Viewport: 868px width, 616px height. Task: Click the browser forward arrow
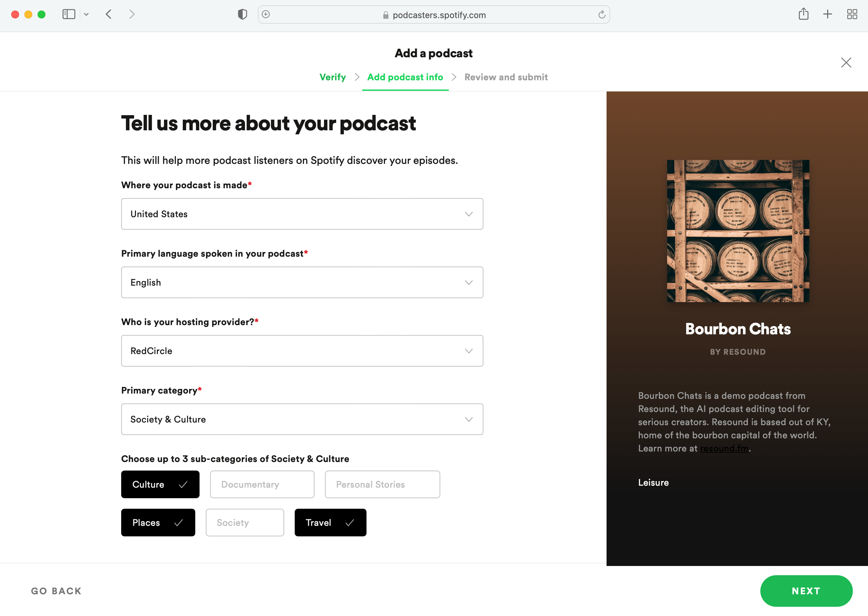point(132,14)
